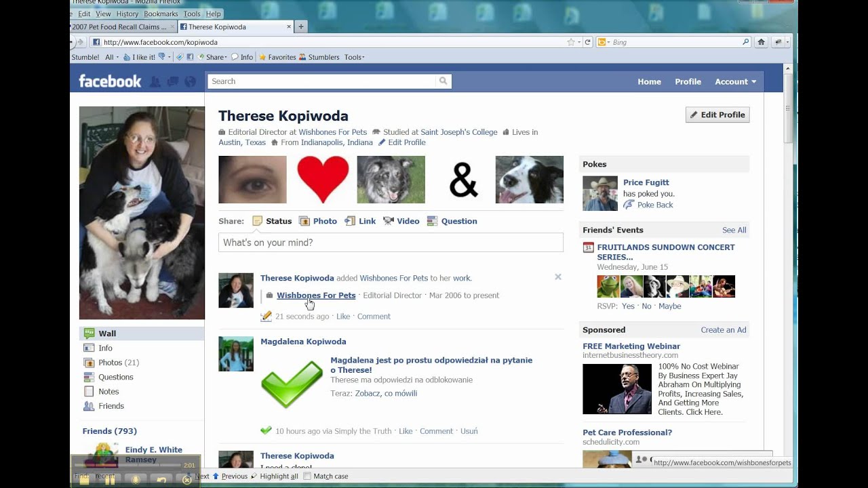Open the View menu
The height and width of the screenshot is (488, 868).
103,14
